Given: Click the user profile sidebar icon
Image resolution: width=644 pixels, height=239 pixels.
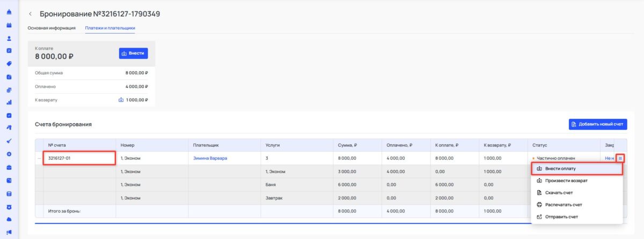Looking at the screenshot, I should coord(9,38).
